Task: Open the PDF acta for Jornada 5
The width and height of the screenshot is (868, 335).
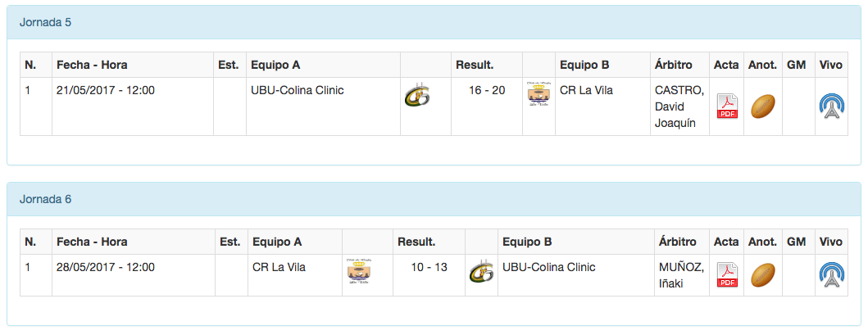Action: tap(727, 106)
